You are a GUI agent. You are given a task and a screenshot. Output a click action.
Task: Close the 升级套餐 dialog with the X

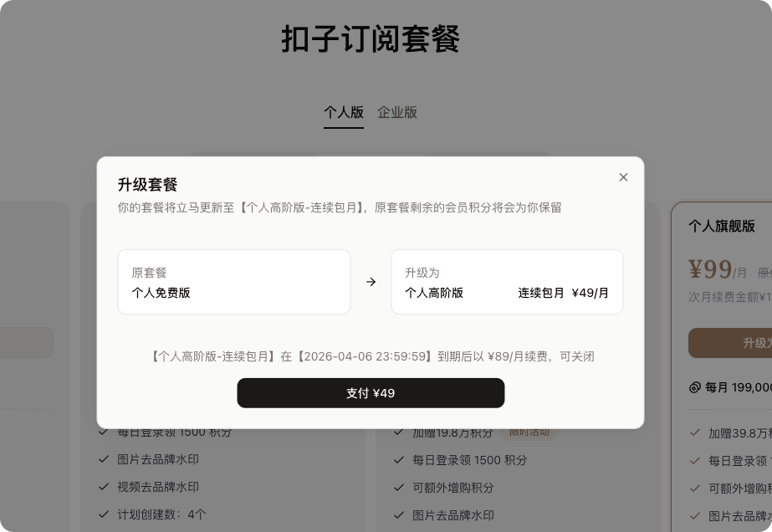pyautogui.click(x=623, y=177)
